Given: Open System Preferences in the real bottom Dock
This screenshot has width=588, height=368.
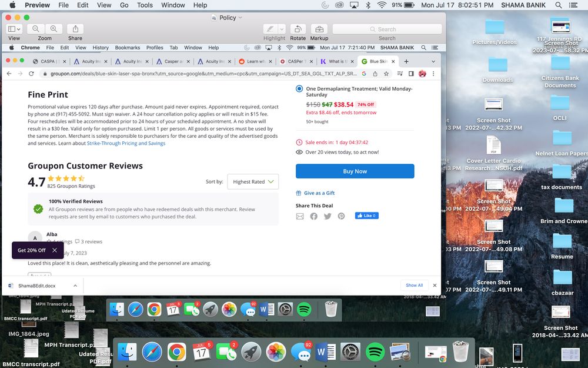Looking at the screenshot, I should [350, 352].
